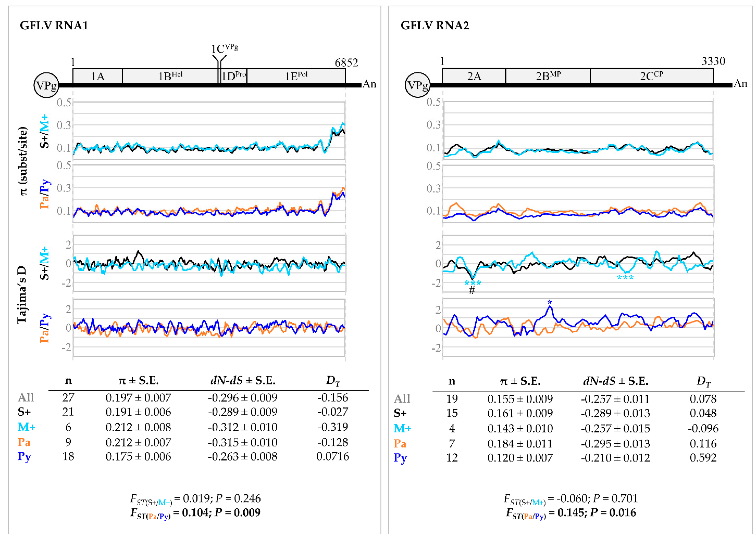Click the GFLV RNA1 panel title
The height and width of the screenshot is (542, 756).
[54, 26]
